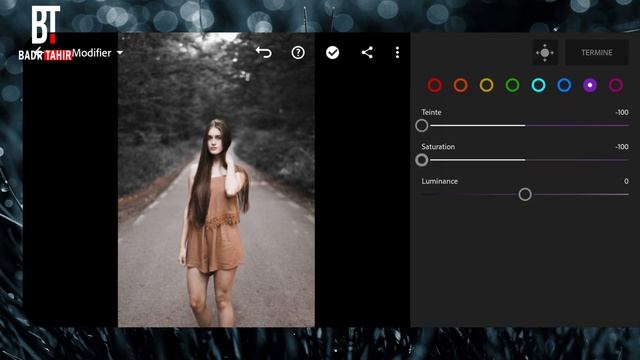Open the three-dot overflow menu
The width and height of the screenshot is (640, 360).
(x=397, y=53)
